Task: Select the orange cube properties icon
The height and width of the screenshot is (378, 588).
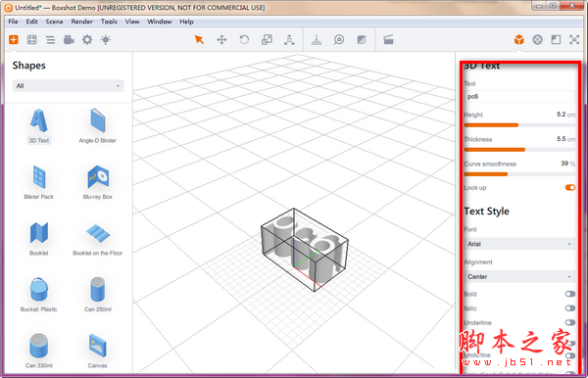Action: point(519,39)
